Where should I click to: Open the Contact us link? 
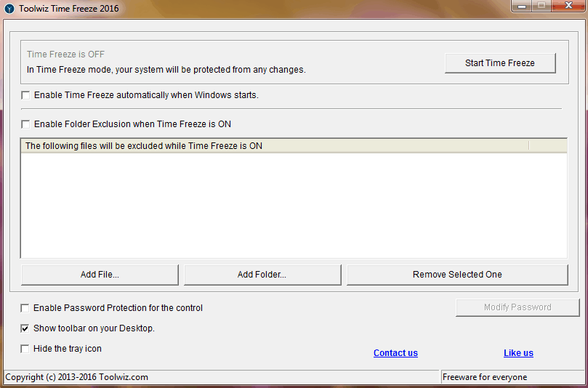[x=395, y=353]
